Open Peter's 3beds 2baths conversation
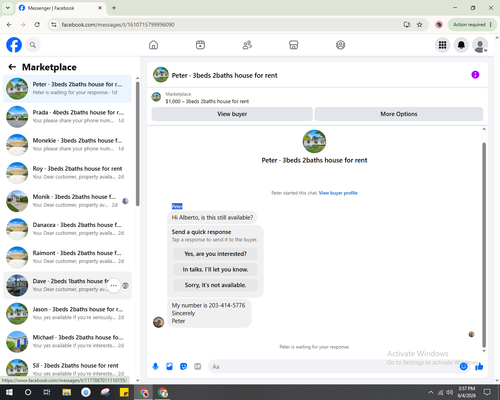The width and height of the screenshot is (500, 400). pyautogui.click(x=67, y=88)
